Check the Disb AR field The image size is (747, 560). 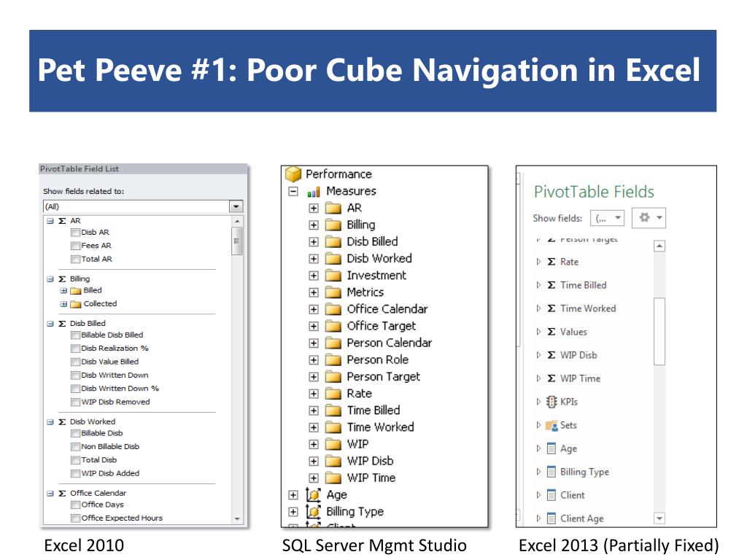(75, 233)
